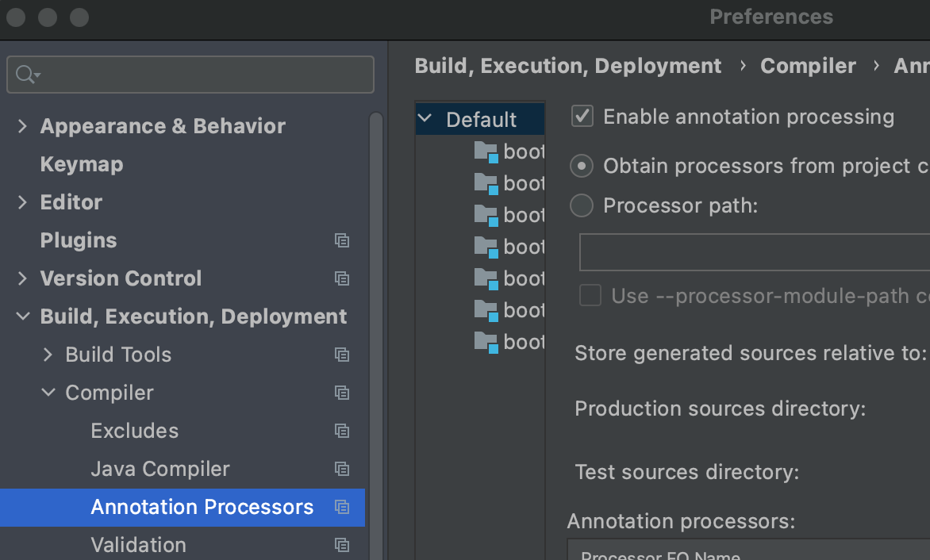Select the Processor path radio button
This screenshot has height=560, width=930.
pos(582,205)
